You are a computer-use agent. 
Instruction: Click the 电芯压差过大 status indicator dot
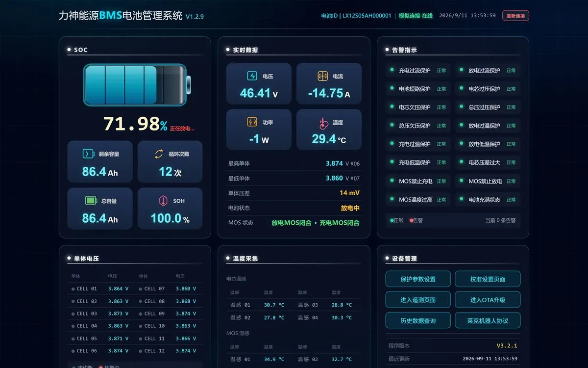tap(461, 162)
